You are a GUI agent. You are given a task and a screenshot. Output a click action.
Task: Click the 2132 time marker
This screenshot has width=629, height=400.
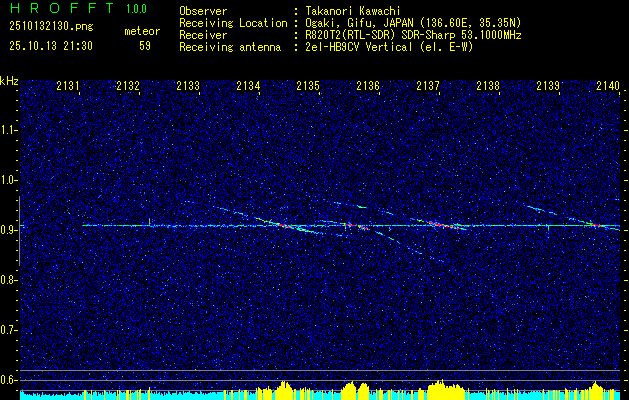128,85
